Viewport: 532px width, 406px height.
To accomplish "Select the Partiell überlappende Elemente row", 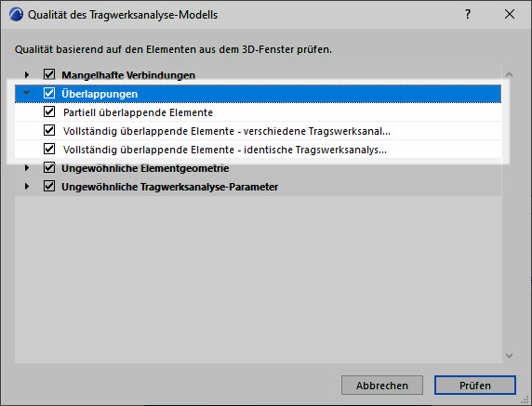I will 259,112.
